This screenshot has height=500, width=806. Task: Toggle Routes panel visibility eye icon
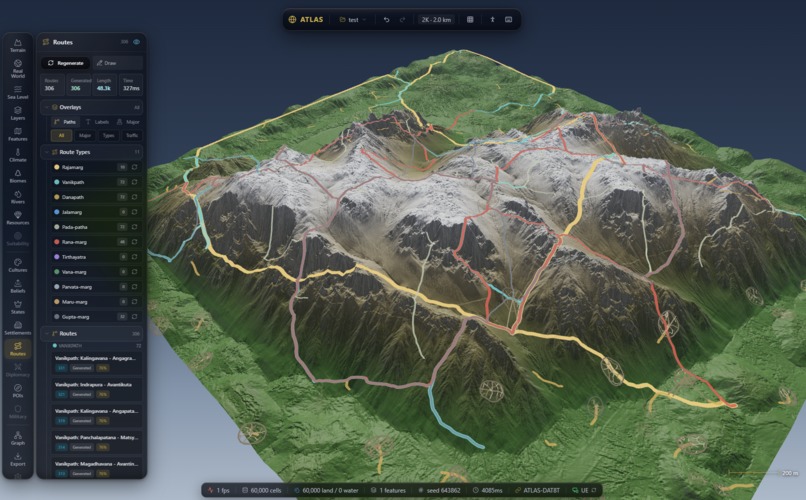[x=137, y=42]
